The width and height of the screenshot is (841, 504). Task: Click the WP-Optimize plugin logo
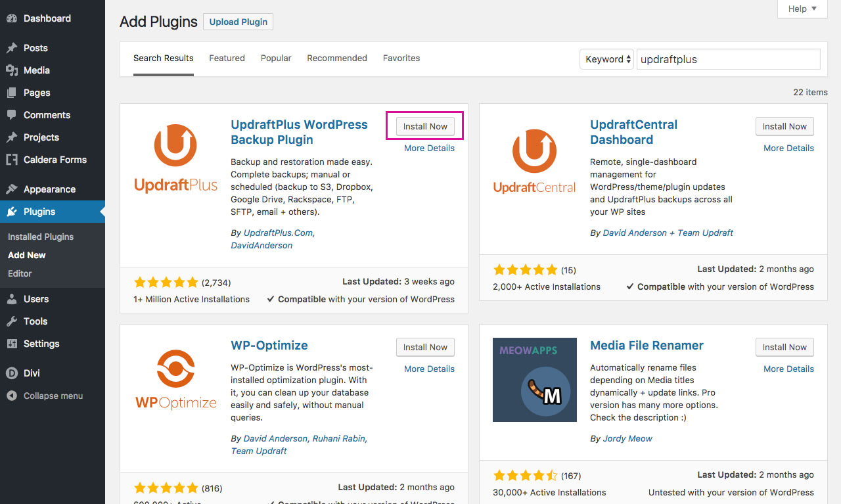click(x=175, y=378)
